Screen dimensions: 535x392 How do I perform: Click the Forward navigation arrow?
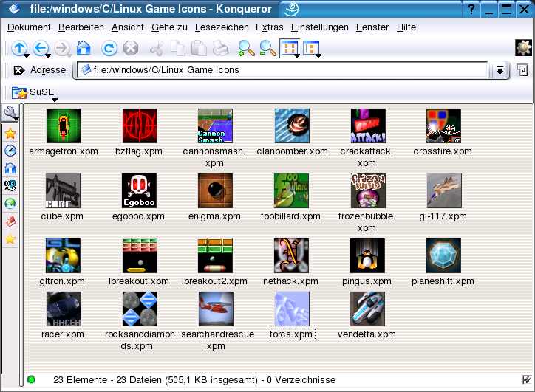(62, 48)
